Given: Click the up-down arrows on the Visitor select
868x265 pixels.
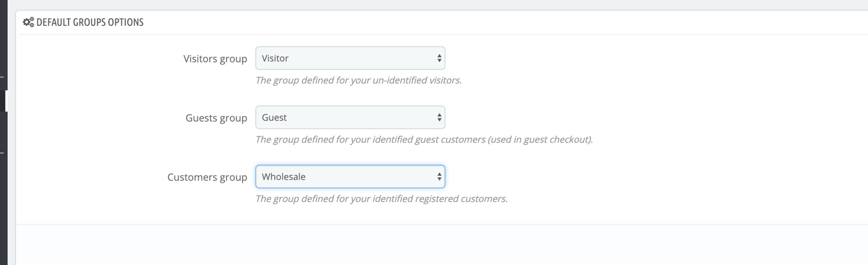Looking at the screenshot, I should tap(439, 58).
